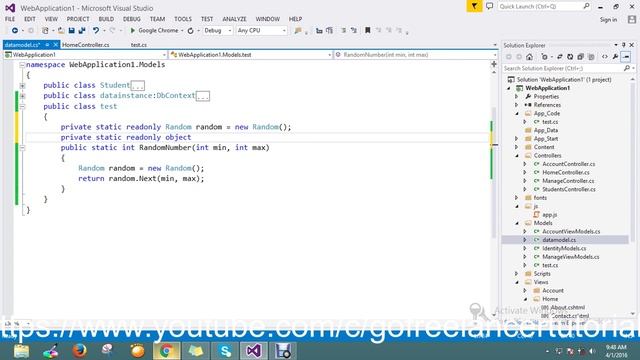Open browser selection arrow next to Google Chrome

tap(182, 31)
